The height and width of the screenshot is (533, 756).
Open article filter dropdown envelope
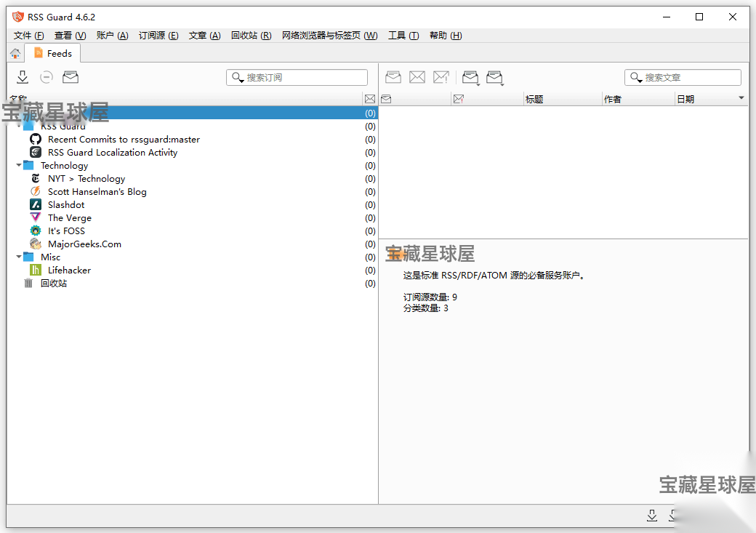pyautogui.click(x=495, y=77)
